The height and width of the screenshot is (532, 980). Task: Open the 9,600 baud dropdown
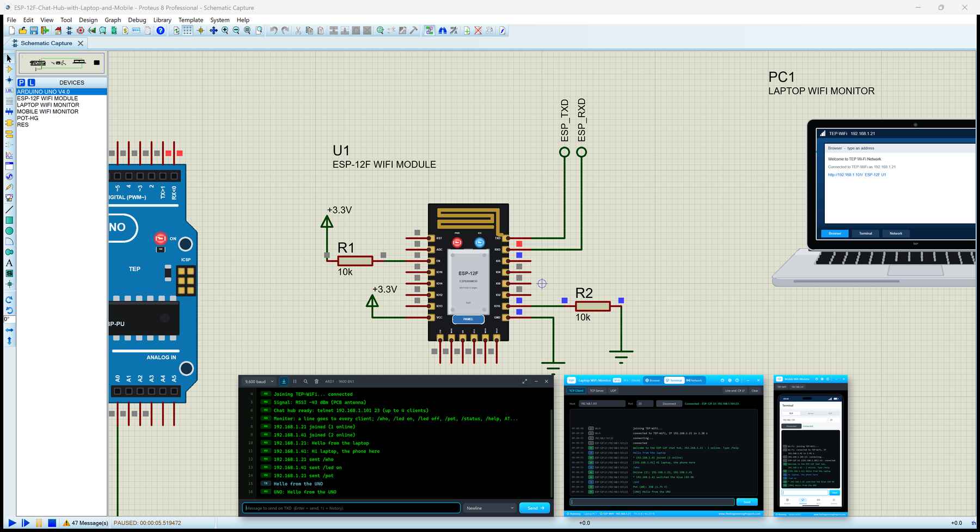(x=259, y=381)
